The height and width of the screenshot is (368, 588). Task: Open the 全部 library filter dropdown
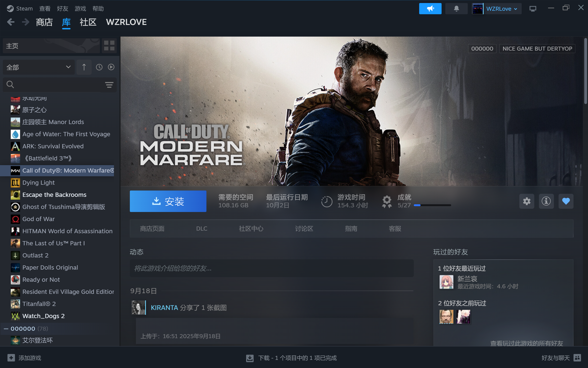(x=39, y=67)
